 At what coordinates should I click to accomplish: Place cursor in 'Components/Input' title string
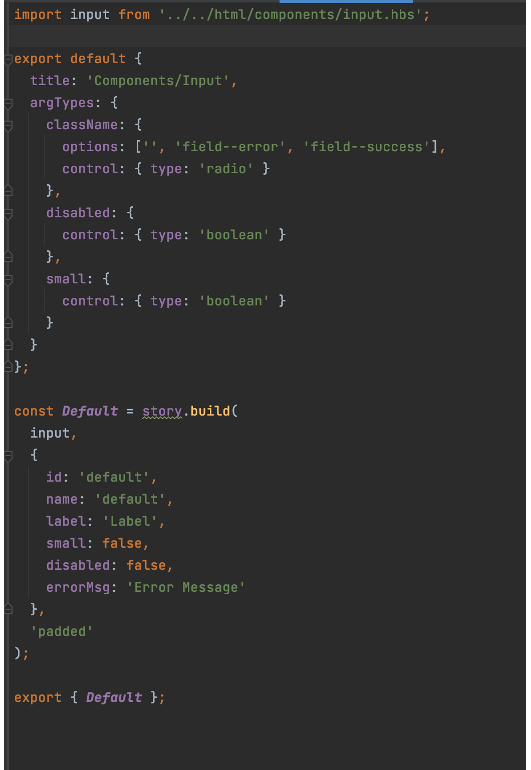pos(158,81)
